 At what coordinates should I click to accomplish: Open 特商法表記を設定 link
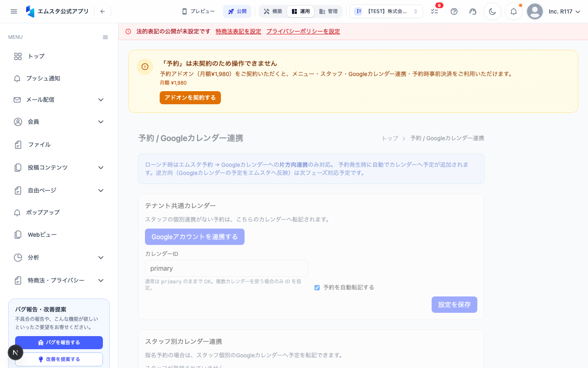[238, 31]
